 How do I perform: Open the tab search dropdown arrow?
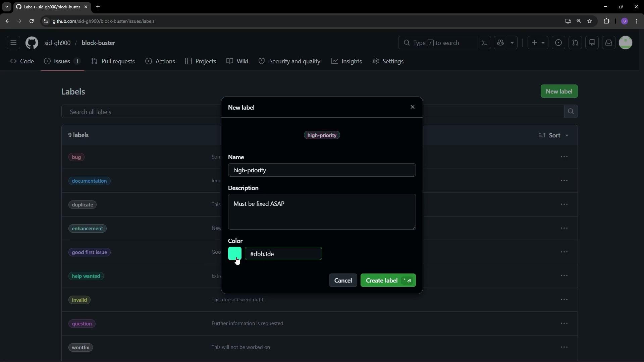tap(6, 7)
